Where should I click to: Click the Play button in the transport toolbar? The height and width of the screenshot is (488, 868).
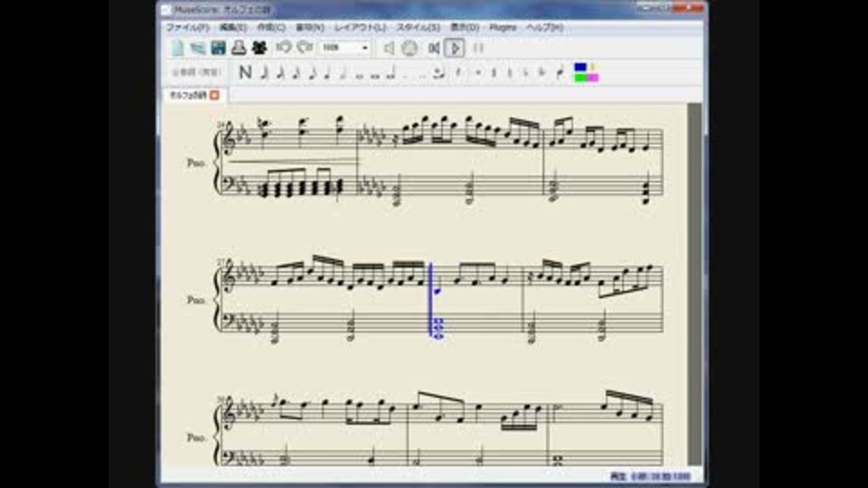pos(455,48)
